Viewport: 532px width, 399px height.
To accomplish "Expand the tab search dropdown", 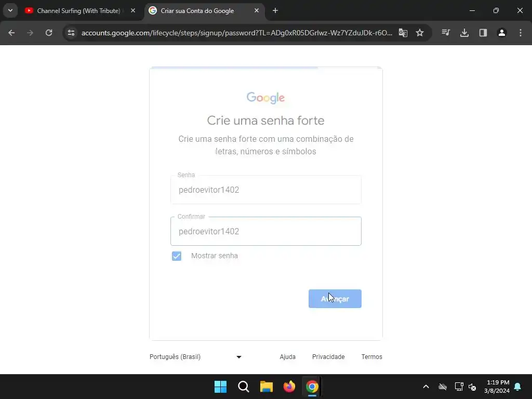I will 10,10.
